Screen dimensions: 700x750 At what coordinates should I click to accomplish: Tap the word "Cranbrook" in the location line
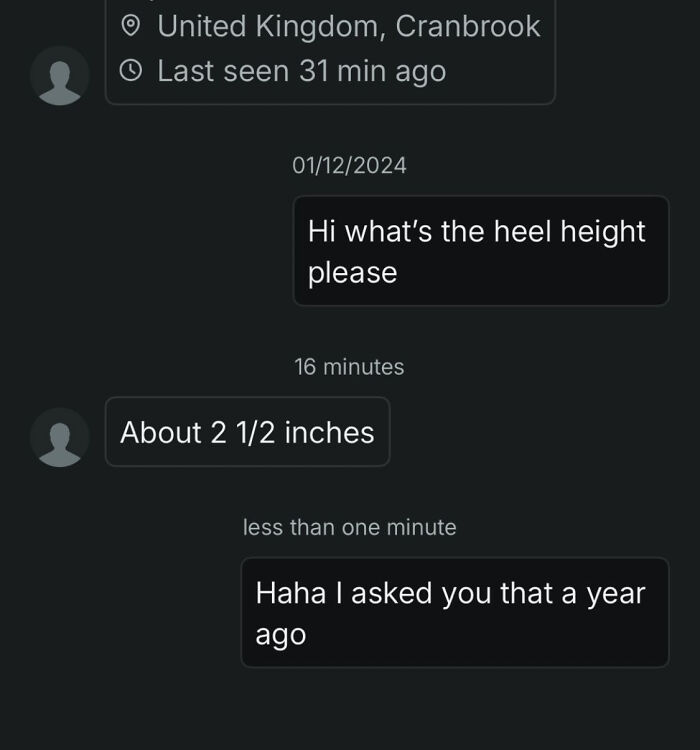[x=468, y=27]
